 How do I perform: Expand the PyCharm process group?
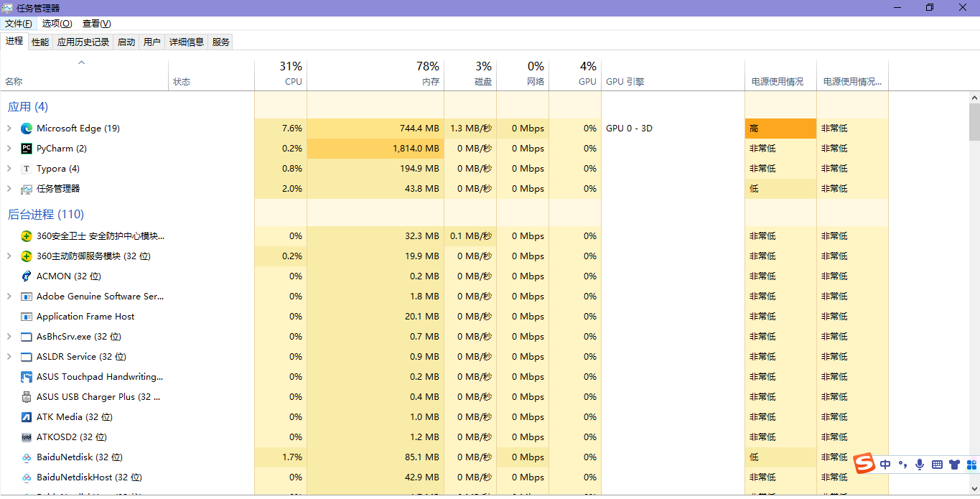(x=9, y=149)
